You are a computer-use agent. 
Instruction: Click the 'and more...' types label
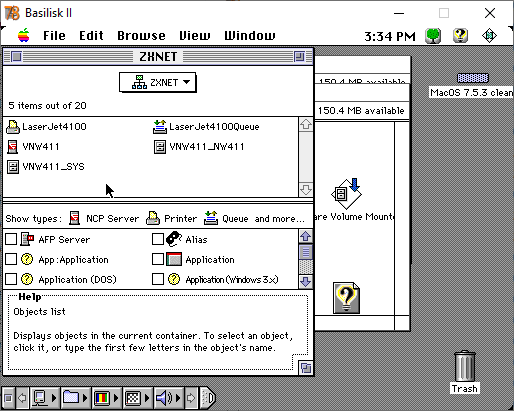coord(280,219)
